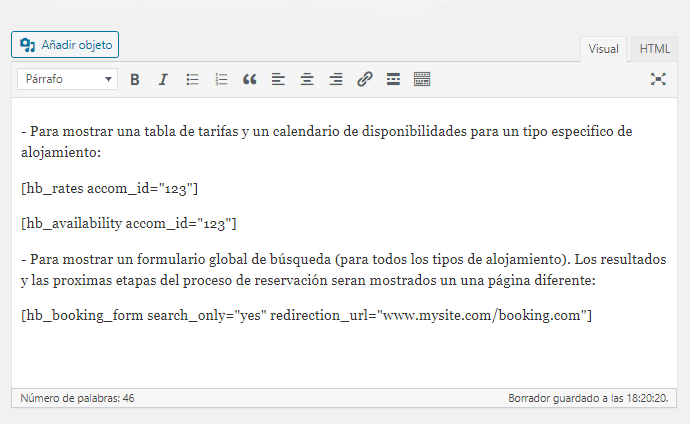Align text to the right
This screenshot has height=424, width=690.
[x=336, y=79]
